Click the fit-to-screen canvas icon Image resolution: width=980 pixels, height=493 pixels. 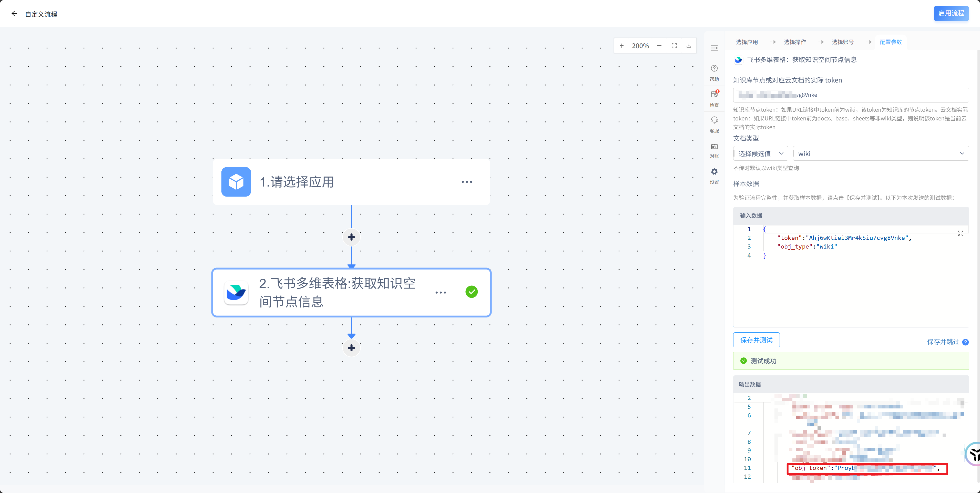pyautogui.click(x=674, y=46)
